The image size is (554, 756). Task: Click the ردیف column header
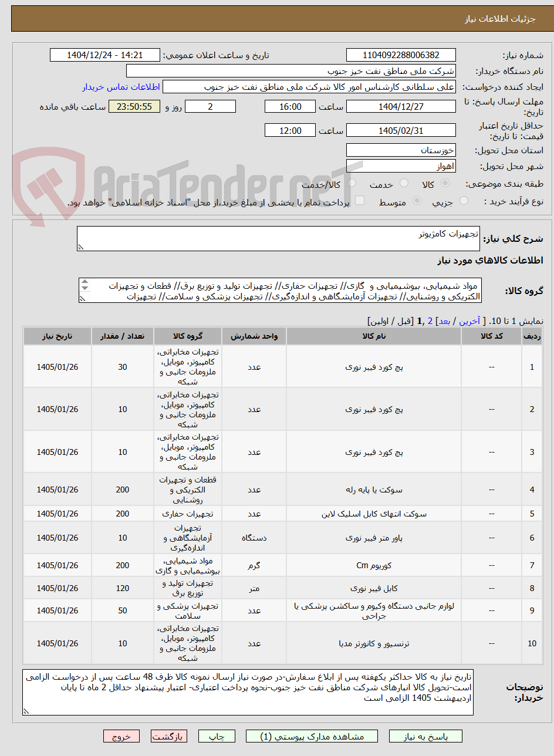[x=532, y=336]
